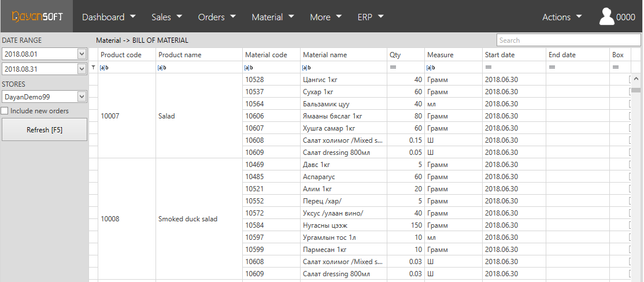Screen dimensions: 644x282
Task: Select the Qty 150 cell
Action: point(406,225)
